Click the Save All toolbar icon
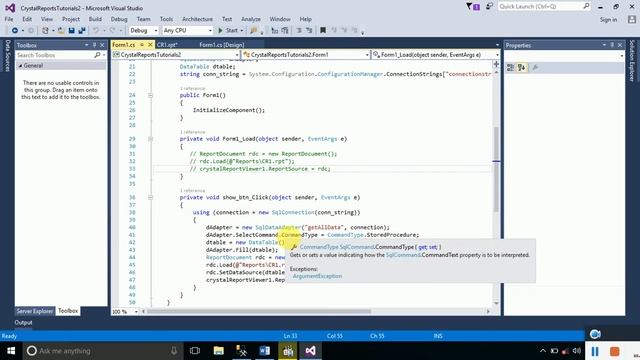 (82, 31)
